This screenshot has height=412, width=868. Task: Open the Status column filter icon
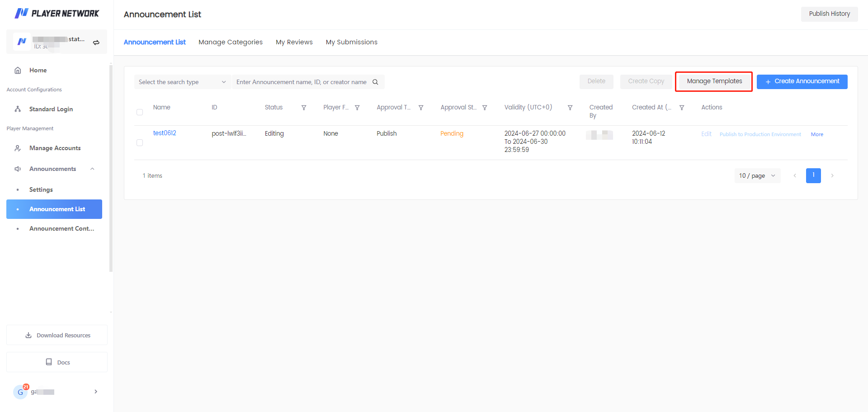304,108
